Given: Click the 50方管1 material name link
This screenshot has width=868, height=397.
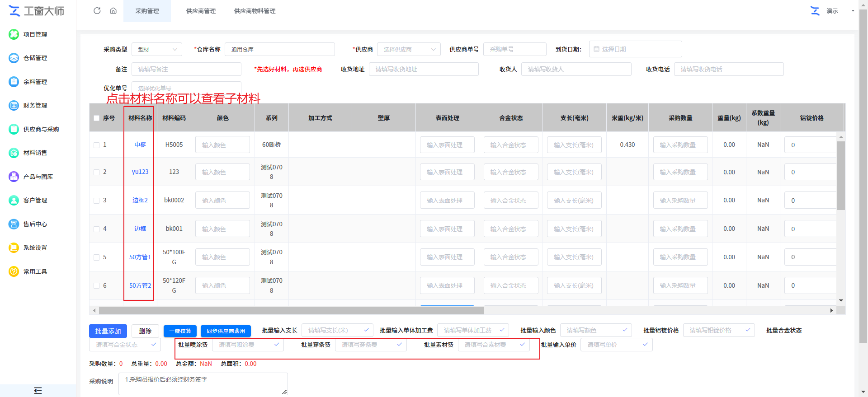Looking at the screenshot, I should pyautogui.click(x=140, y=257).
